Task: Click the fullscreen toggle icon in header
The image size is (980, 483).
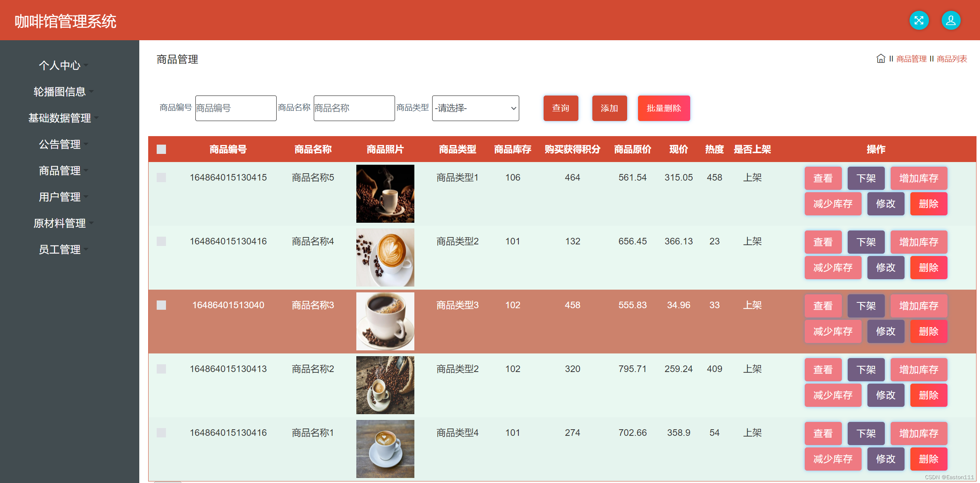Action: 919,20
